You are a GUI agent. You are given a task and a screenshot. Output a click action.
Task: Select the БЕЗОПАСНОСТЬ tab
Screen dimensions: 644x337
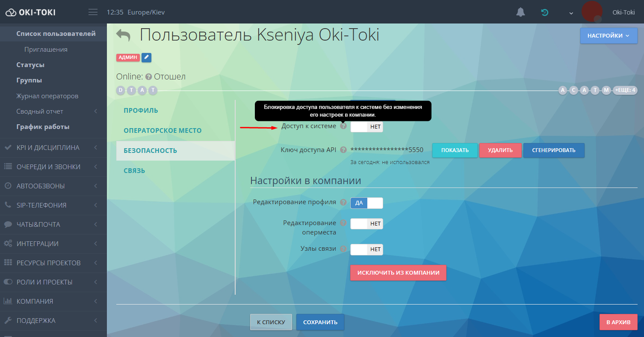176,151
